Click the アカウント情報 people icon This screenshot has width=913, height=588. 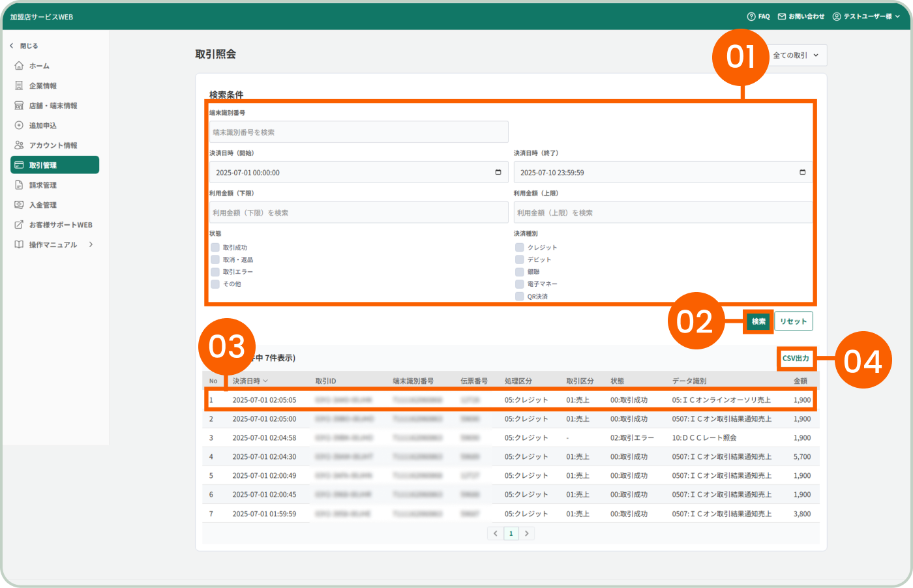(x=19, y=145)
